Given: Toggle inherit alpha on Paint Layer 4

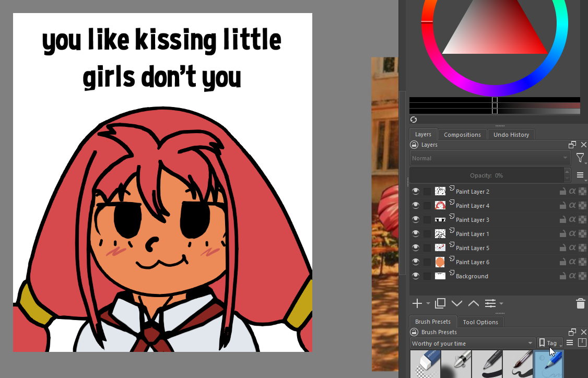Looking at the screenshot, I should [x=572, y=206].
